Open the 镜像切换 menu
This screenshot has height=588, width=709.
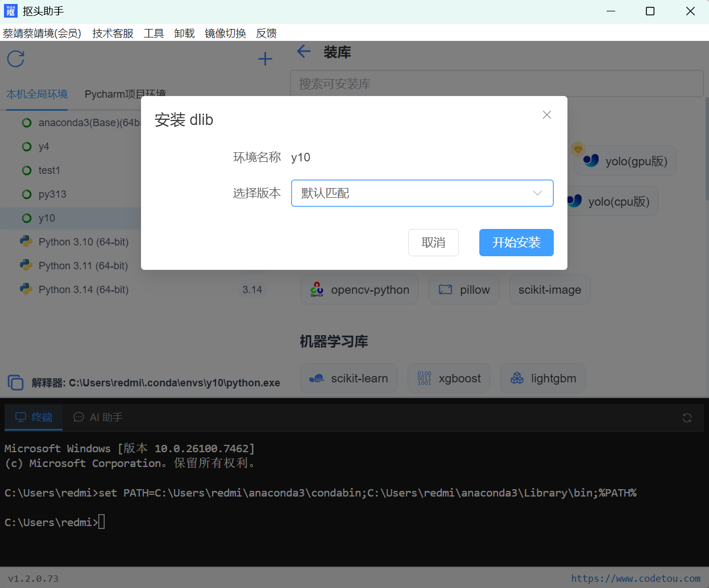pos(225,33)
